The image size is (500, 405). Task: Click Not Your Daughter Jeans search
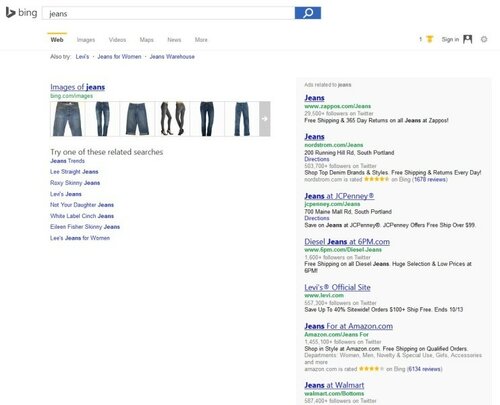82,205
